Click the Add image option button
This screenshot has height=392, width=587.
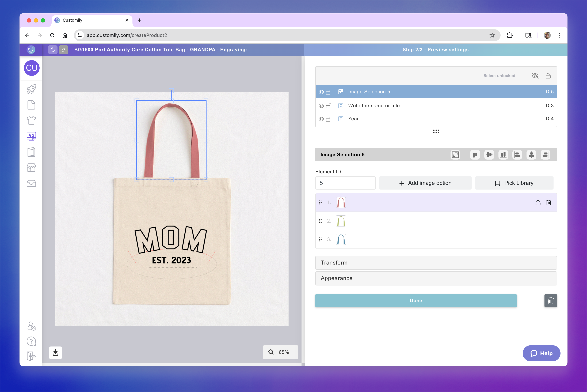click(425, 183)
